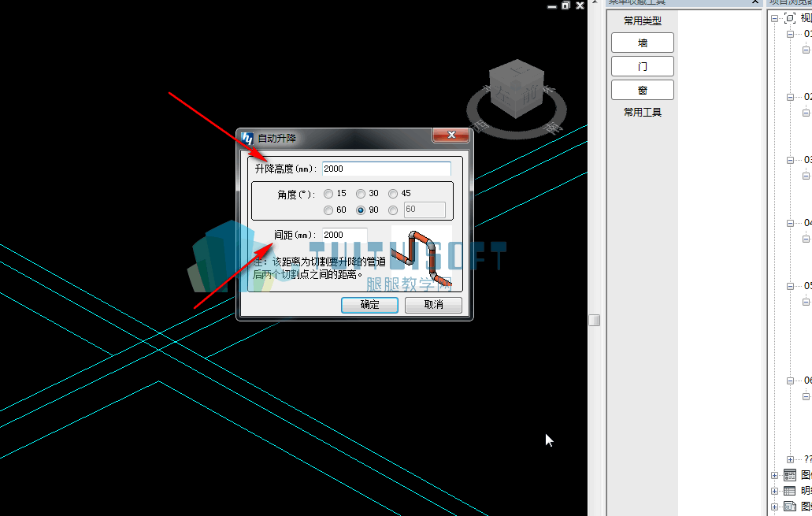
Task: Select the 15 degree angle option
Action: pyautogui.click(x=328, y=194)
